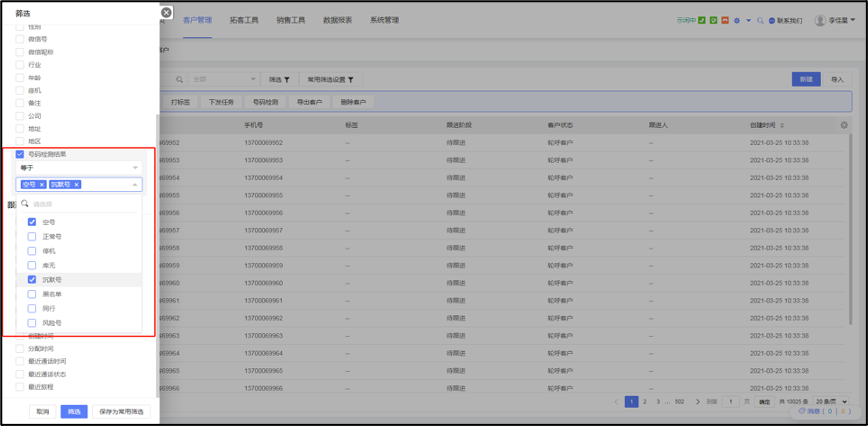
Task: Enable the 微信号 filter checkbox
Action: click(20, 39)
